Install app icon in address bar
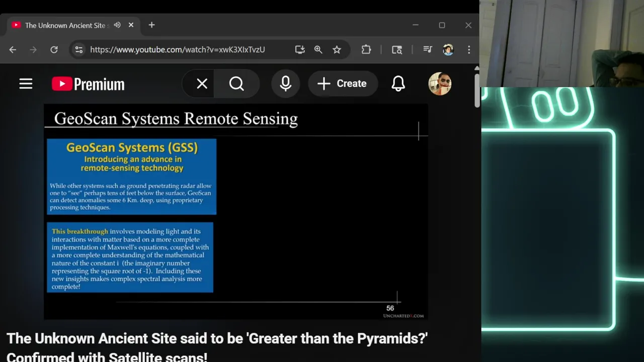The image size is (644, 362). pyautogui.click(x=300, y=50)
